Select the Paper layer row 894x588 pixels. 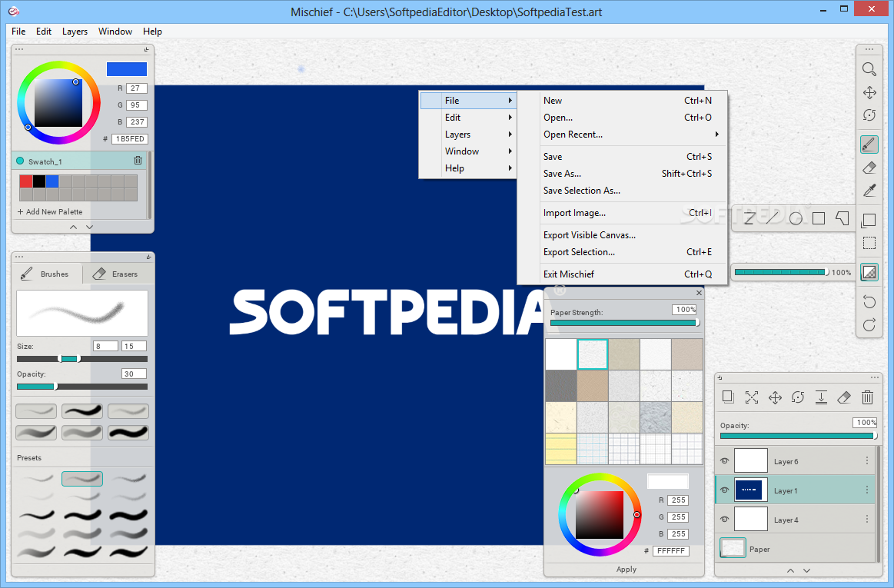(x=796, y=549)
